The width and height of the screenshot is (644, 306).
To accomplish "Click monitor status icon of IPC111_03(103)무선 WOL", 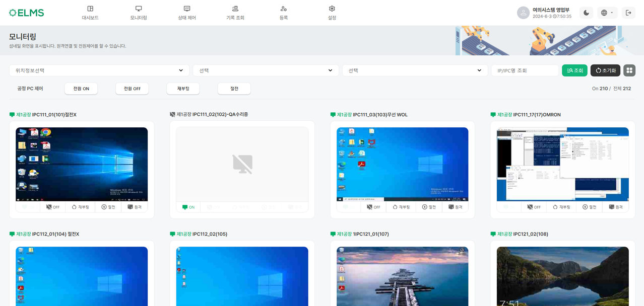I will [333, 115].
